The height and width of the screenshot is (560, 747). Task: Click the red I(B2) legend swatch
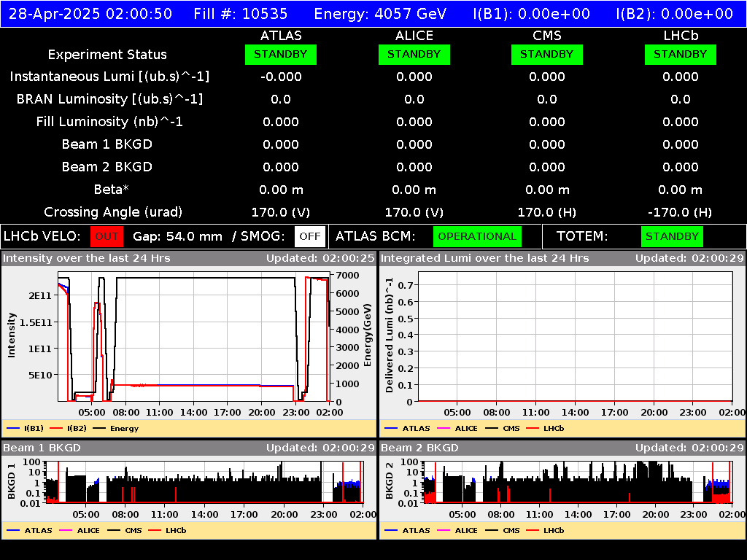click(x=56, y=429)
